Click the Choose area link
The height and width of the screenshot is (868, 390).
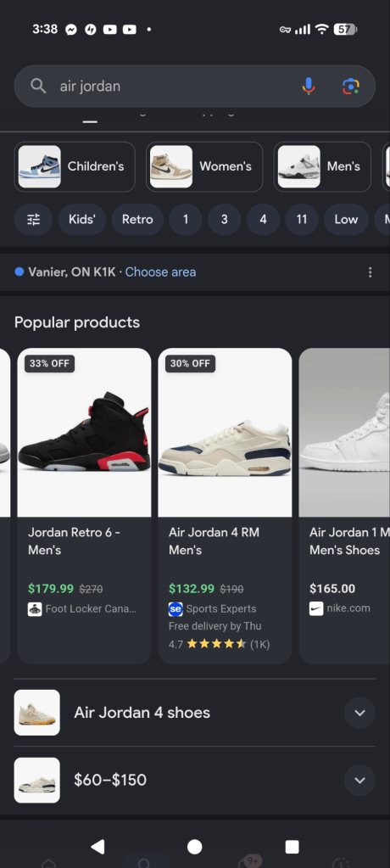point(160,272)
